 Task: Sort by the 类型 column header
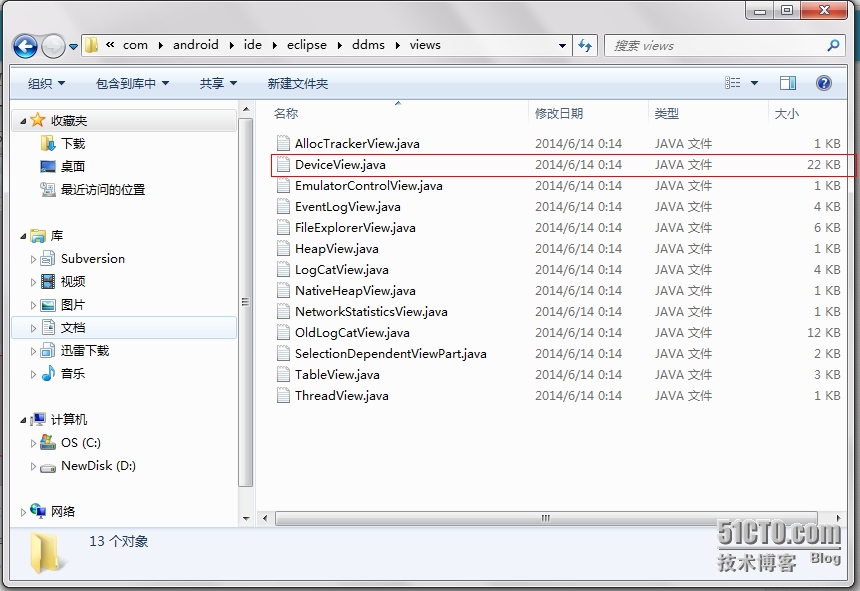[666, 113]
